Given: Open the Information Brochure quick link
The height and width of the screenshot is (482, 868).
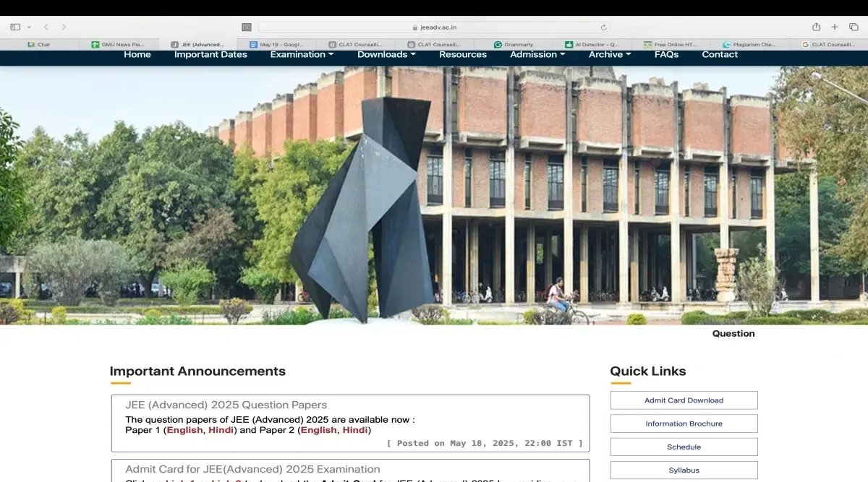Looking at the screenshot, I should pos(684,423).
